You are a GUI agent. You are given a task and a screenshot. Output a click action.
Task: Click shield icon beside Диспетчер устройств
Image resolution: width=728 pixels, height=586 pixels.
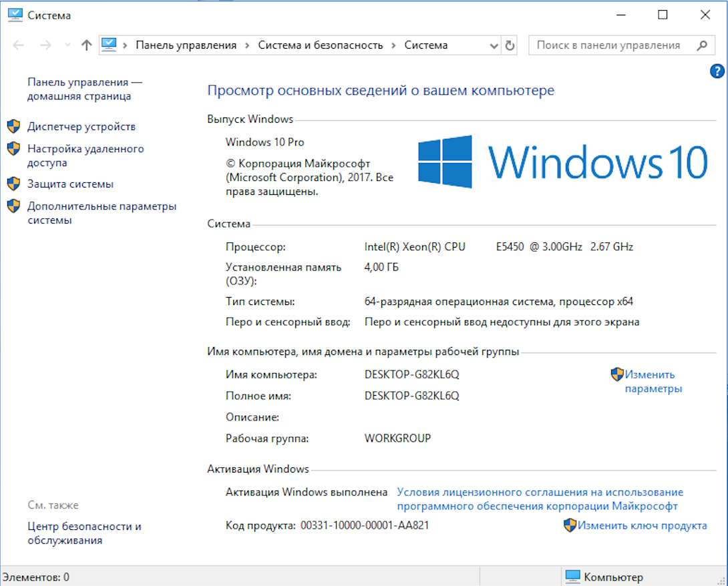(x=13, y=125)
